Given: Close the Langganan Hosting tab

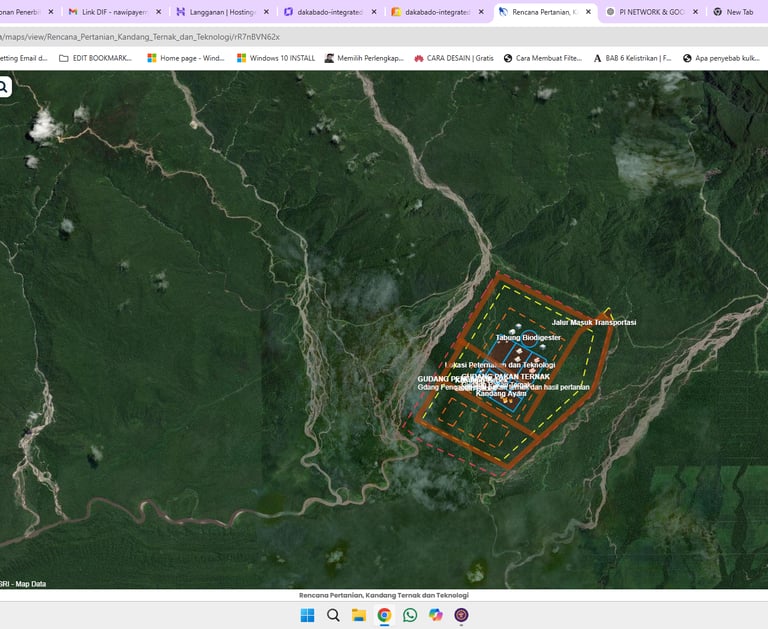Looking at the screenshot, I should click(266, 12).
